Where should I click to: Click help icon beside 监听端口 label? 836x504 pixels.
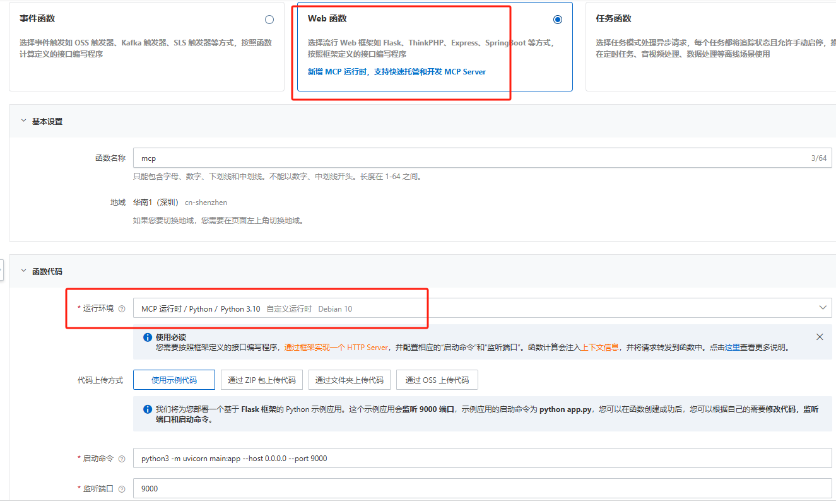[122, 489]
